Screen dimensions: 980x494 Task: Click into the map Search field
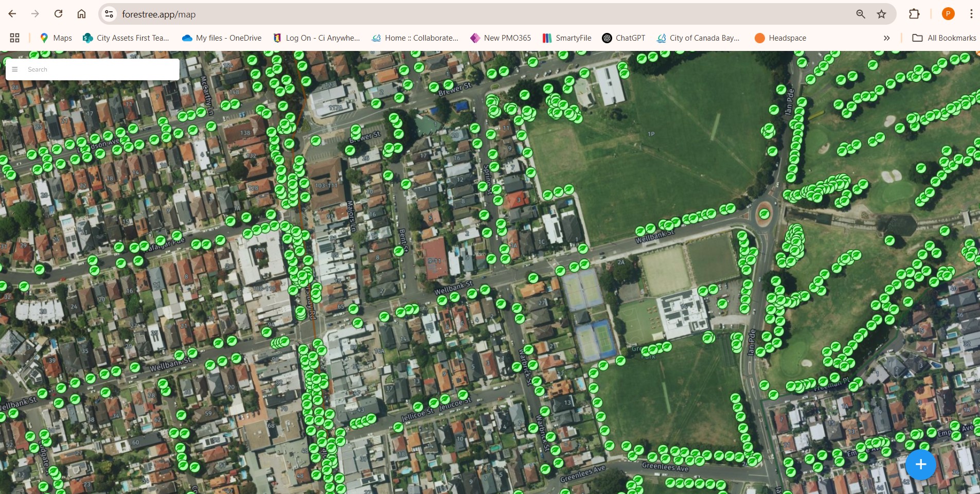tap(100, 69)
